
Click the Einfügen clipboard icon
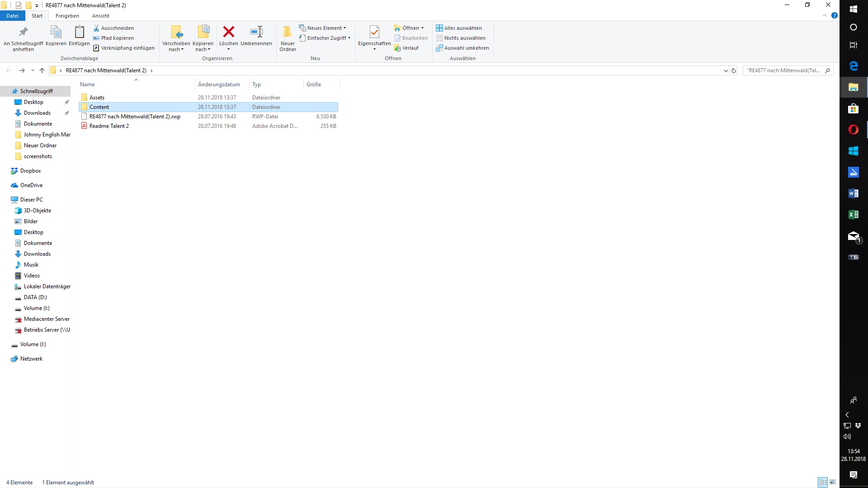(79, 32)
